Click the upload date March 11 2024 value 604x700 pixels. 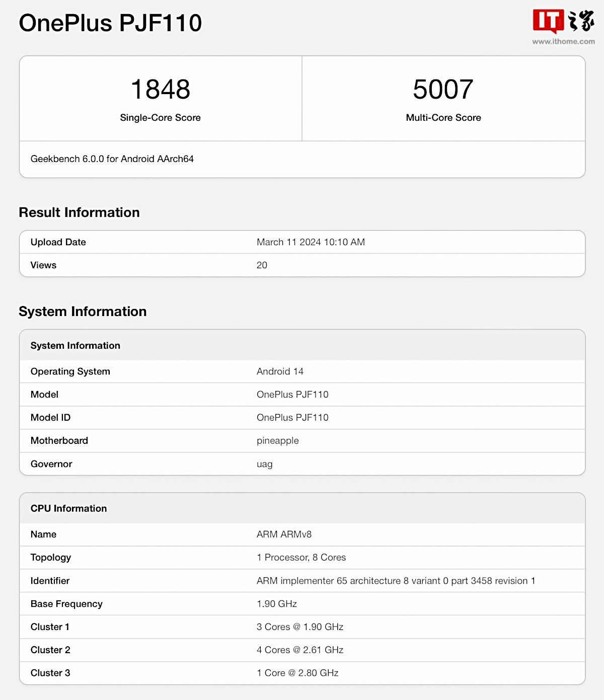[x=311, y=242]
